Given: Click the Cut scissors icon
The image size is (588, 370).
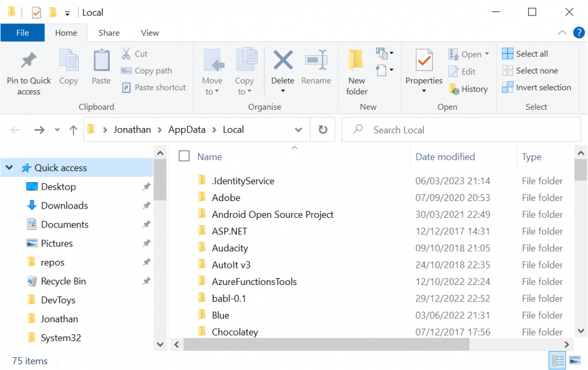Looking at the screenshot, I should [126, 53].
